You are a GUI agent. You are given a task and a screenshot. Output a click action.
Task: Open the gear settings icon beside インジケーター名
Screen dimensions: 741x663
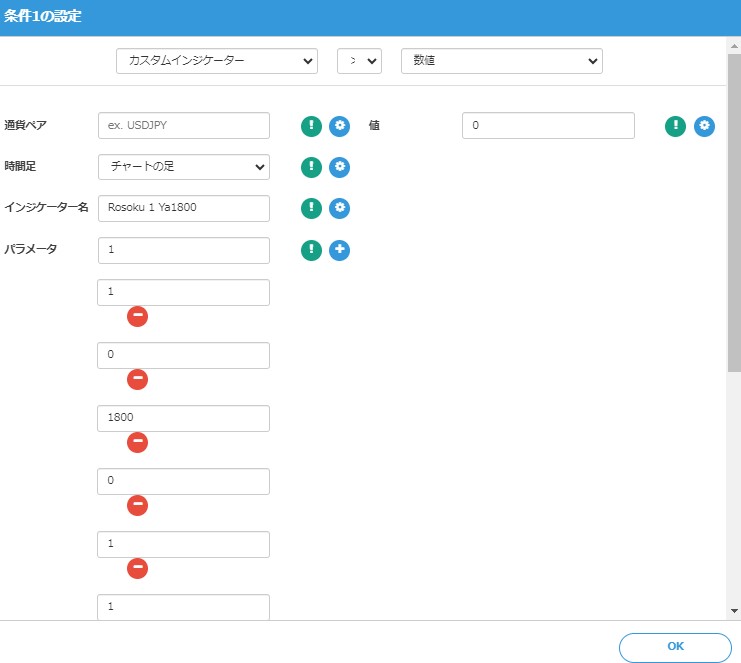point(340,208)
